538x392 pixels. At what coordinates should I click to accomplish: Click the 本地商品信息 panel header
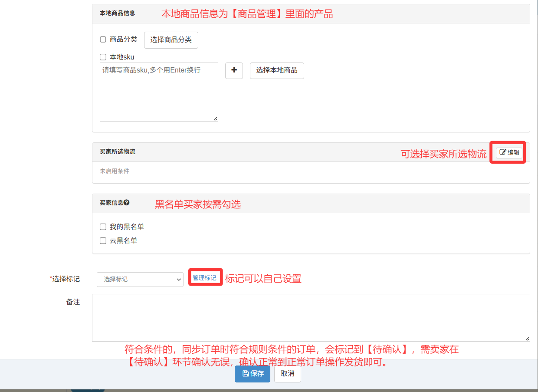click(x=118, y=13)
